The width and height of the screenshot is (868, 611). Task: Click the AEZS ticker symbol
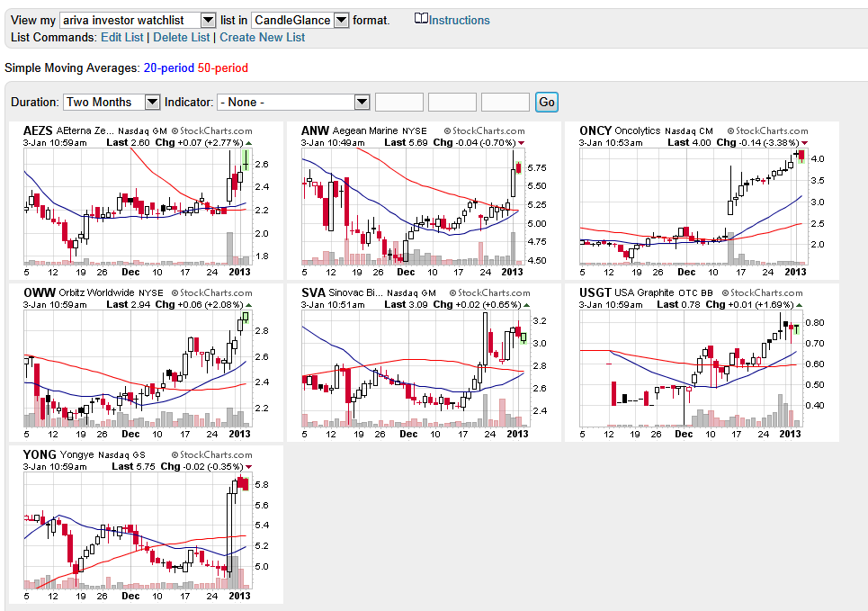tap(38, 130)
